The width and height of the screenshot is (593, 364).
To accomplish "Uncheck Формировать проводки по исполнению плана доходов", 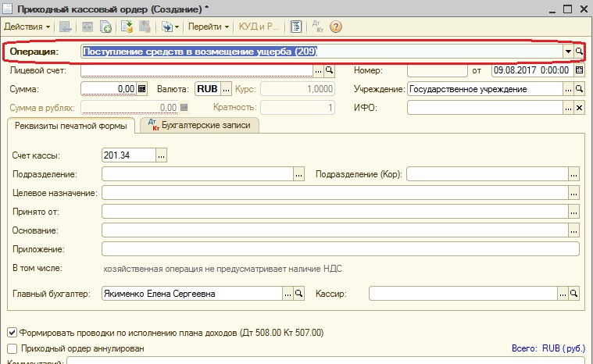I will [x=12, y=333].
